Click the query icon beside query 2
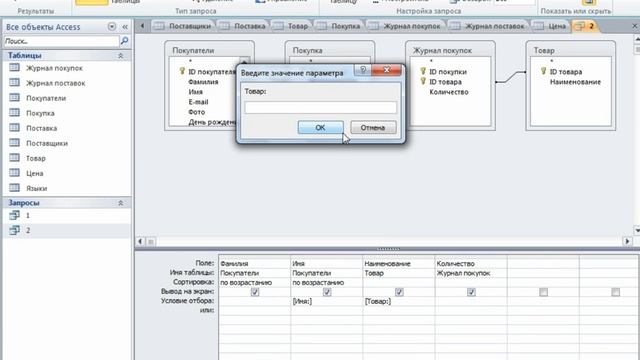 14,230
